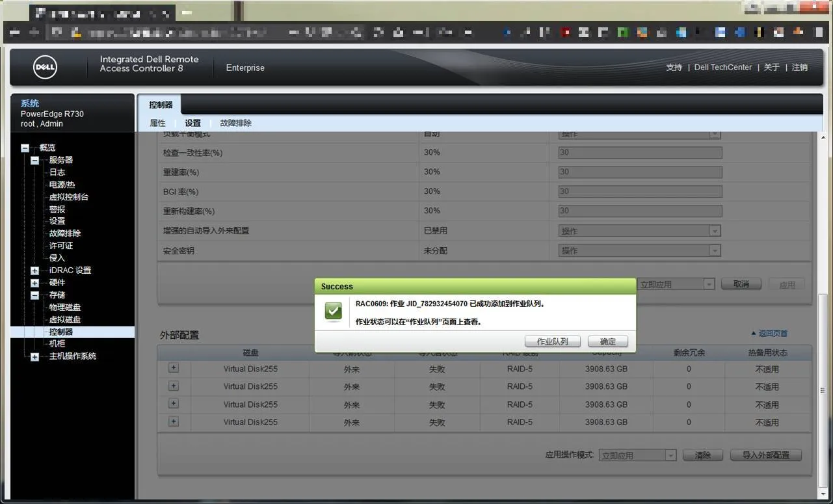The width and height of the screenshot is (833, 504).
Task: Open the 电源/热 tree item
Action: (x=62, y=185)
